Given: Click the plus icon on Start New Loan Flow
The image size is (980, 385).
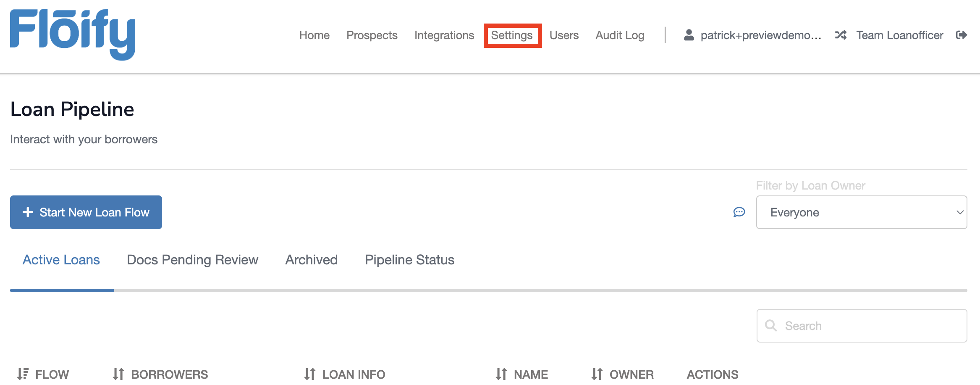Looking at the screenshot, I should coord(28,212).
